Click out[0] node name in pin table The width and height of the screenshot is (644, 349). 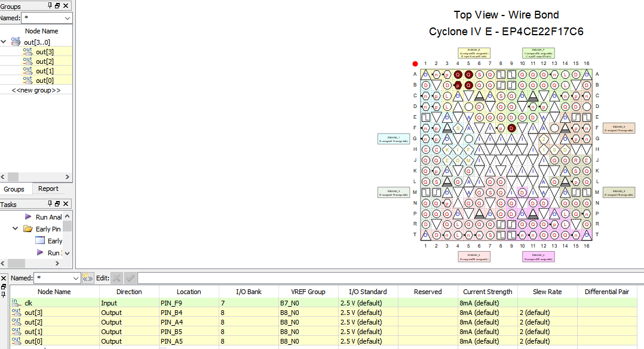[x=33, y=341]
